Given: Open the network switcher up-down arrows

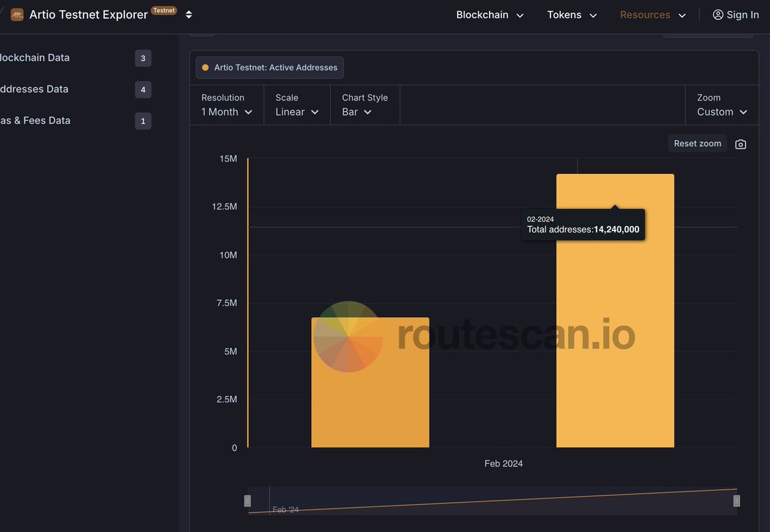Looking at the screenshot, I should 189,15.
